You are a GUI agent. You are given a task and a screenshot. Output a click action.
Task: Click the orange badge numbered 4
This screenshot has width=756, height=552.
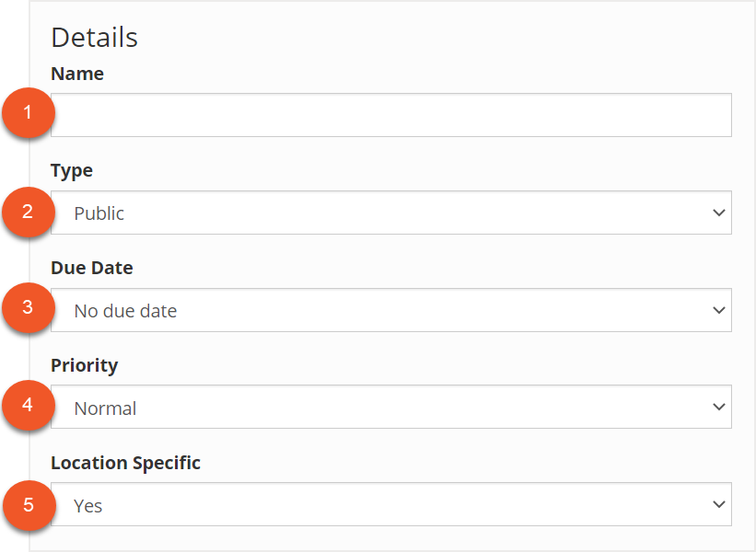[28, 406]
